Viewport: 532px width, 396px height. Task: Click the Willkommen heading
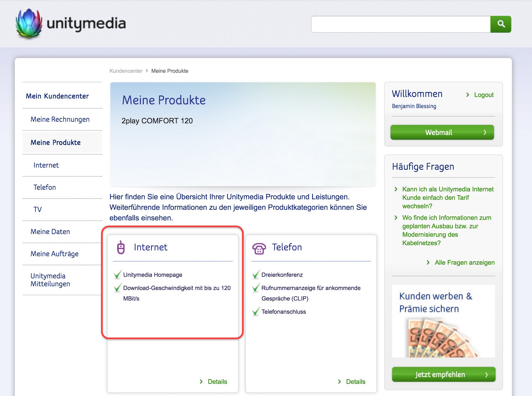tap(417, 94)
